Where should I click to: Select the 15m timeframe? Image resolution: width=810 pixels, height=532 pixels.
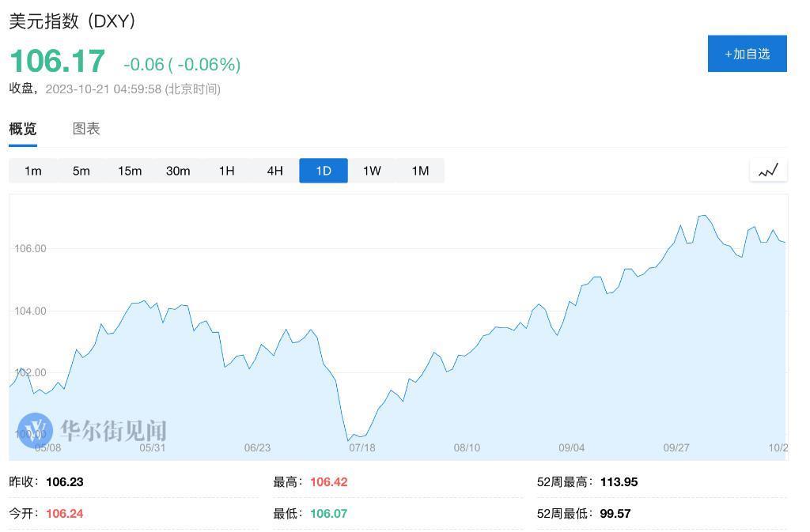(x=129, y=170)
